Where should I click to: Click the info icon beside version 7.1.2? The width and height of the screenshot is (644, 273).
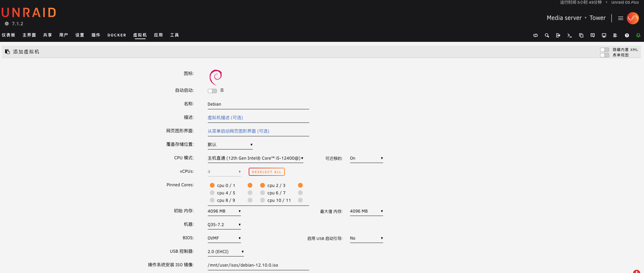(7, 24)
